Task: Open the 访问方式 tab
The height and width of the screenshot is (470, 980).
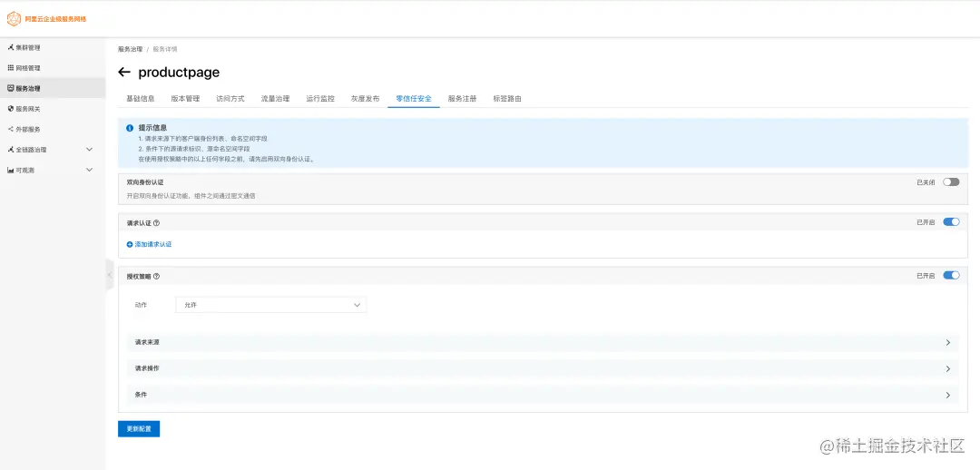Action: click(230, 99)
